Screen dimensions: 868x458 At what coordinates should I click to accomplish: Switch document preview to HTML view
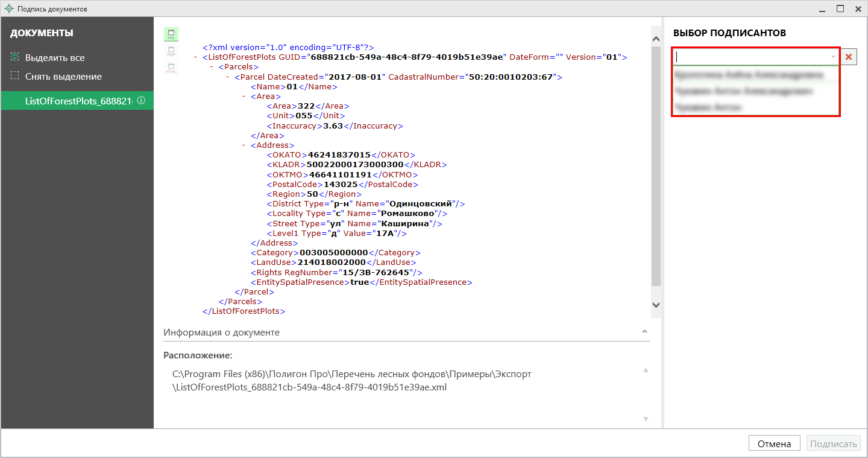coord(171,68)
